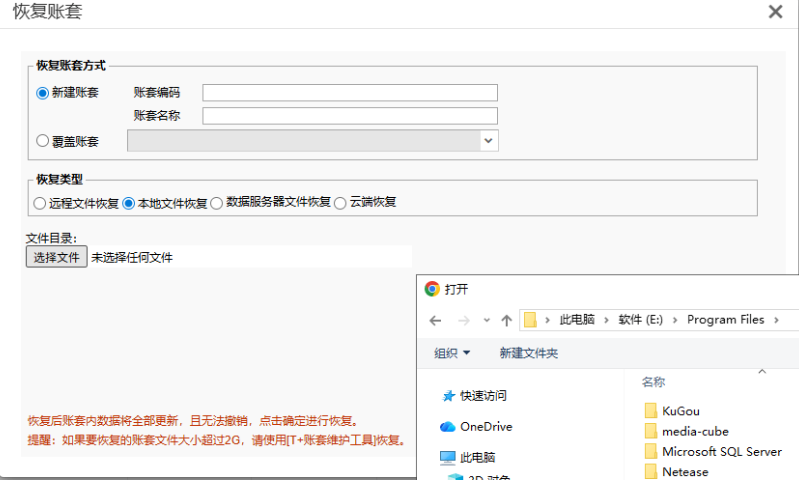Select the media-cube folder
The image size is (799, 480).
[x=695, y=431]
